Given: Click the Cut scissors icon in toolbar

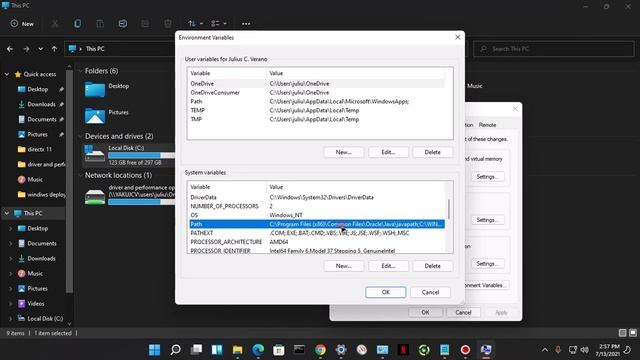Looking at the screenshot, I should tap(55, 24).
